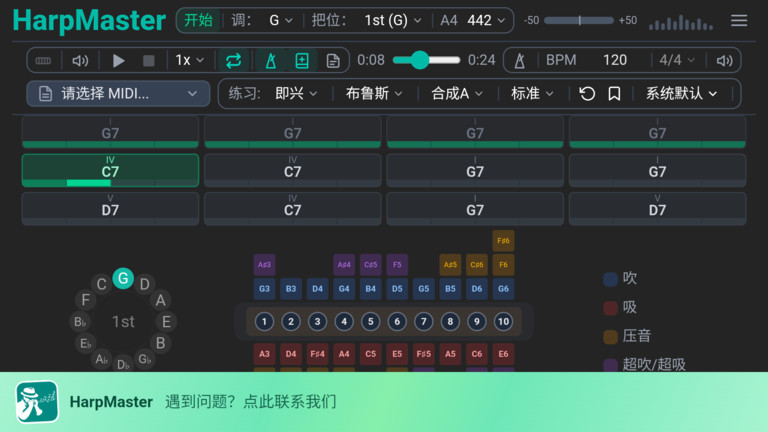Click the blue 吹 legend swatch
This screenshot has height=432, width=768.
(x=610, y=279)
